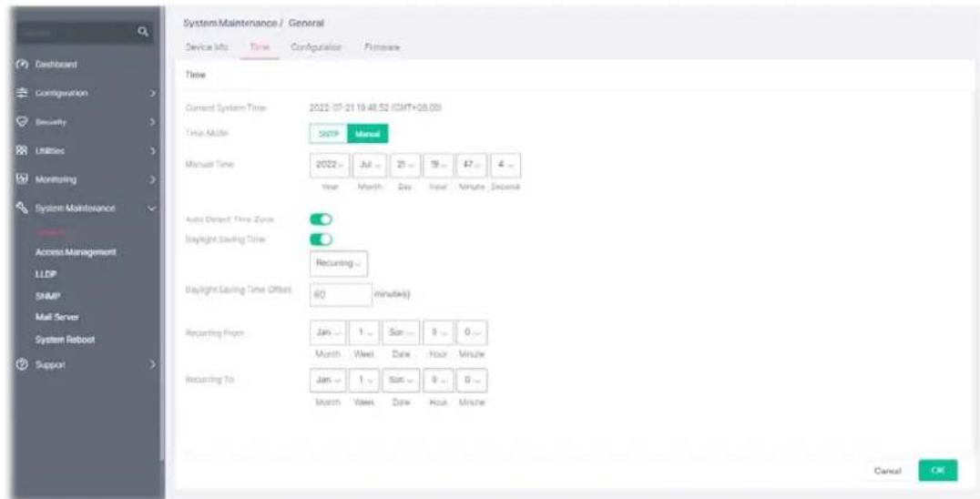The height and width of the screenshot is (499, 980).
Task: Open Recurring From Hour dropdown
Action: coord(438,333)
